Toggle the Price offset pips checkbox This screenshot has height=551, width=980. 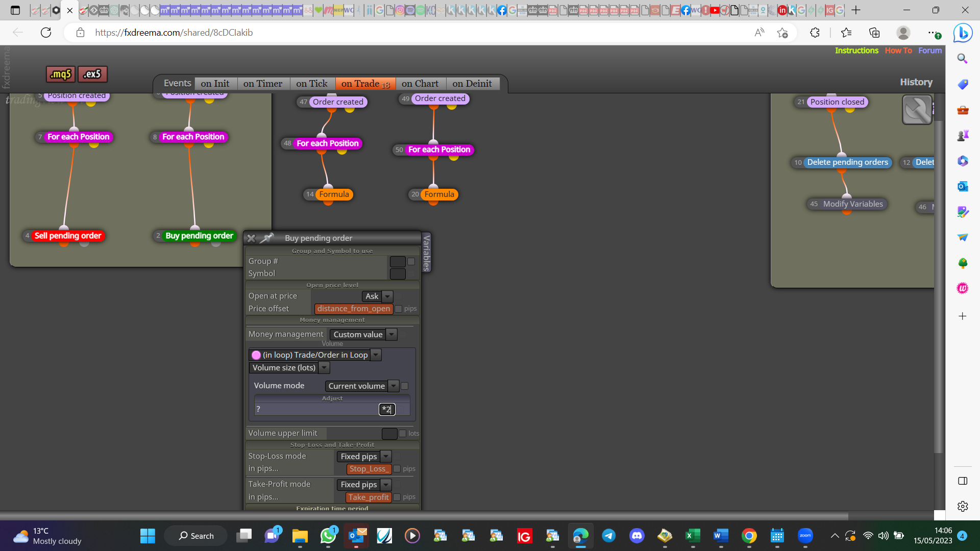[399, 309]
